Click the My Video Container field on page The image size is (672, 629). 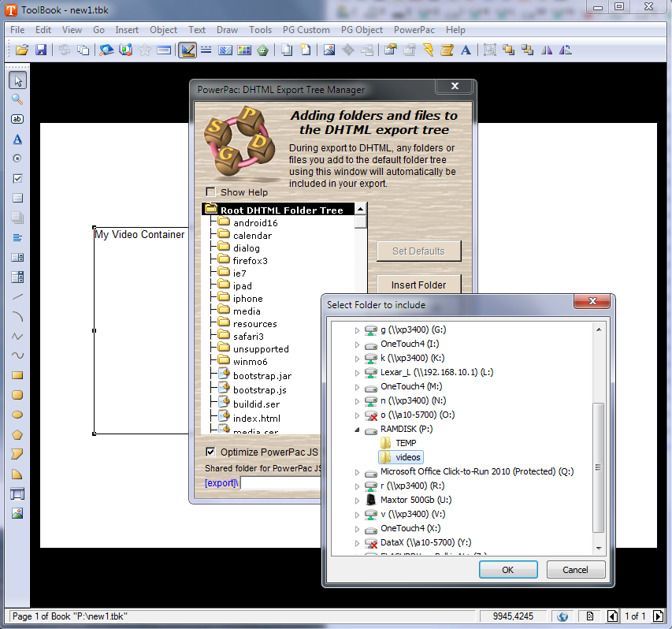point(141,330)
